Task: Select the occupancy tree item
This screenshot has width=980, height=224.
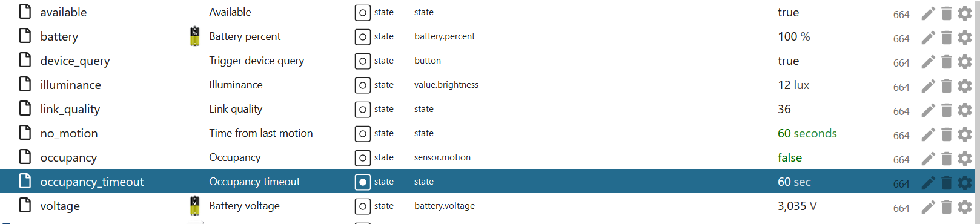Action: pyautogui.click(x=68, y=157)
